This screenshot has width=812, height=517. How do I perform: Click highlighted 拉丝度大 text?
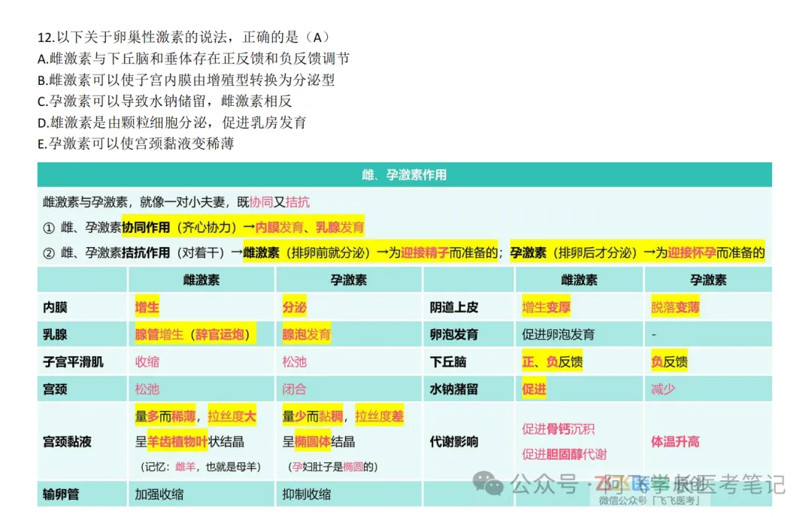tap(232, 416)
